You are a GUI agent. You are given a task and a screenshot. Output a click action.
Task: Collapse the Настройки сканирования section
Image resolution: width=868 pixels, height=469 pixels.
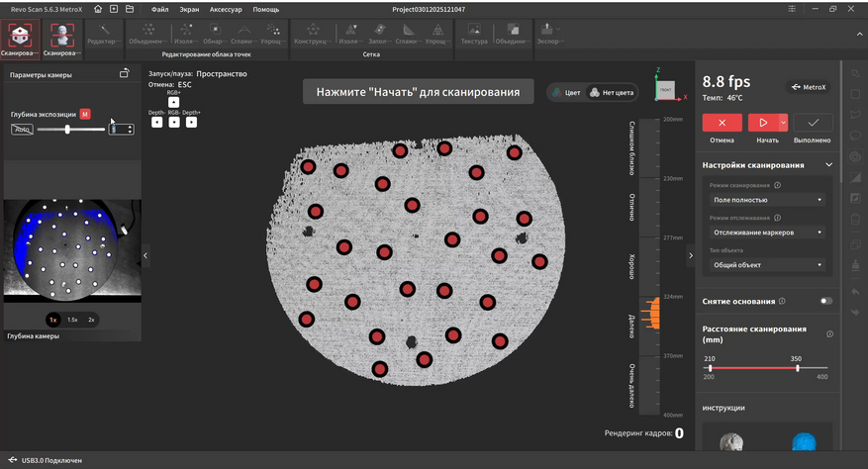828,165
